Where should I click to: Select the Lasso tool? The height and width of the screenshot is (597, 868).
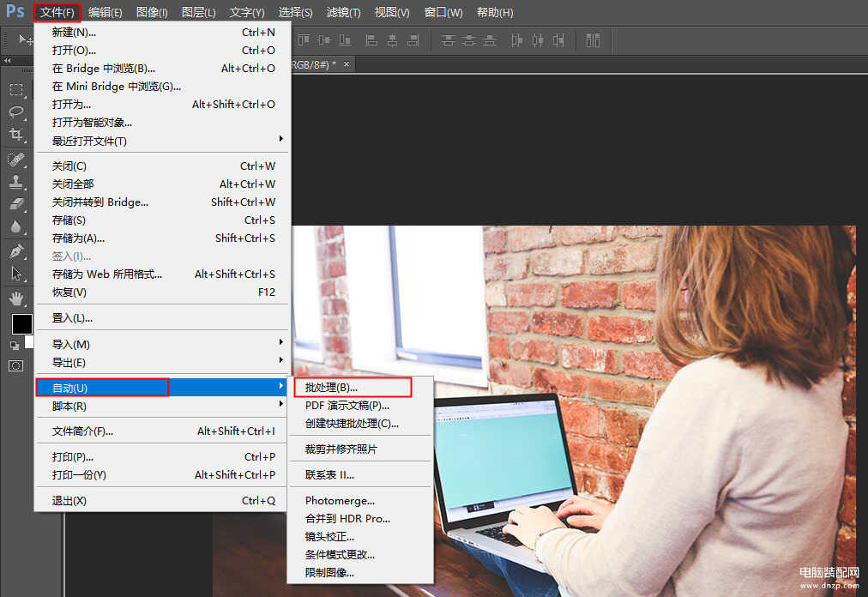16,112
